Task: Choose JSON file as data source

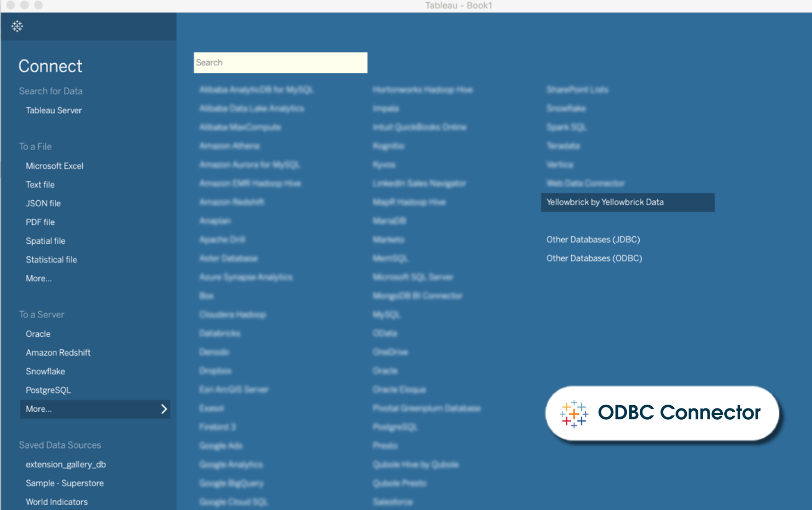Action: point(43,204)
